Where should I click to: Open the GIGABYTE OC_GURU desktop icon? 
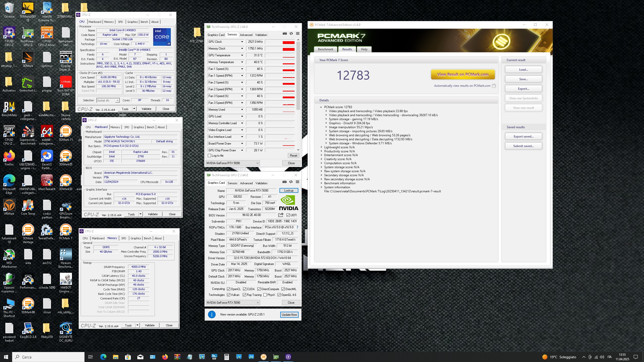click(66, 332)
